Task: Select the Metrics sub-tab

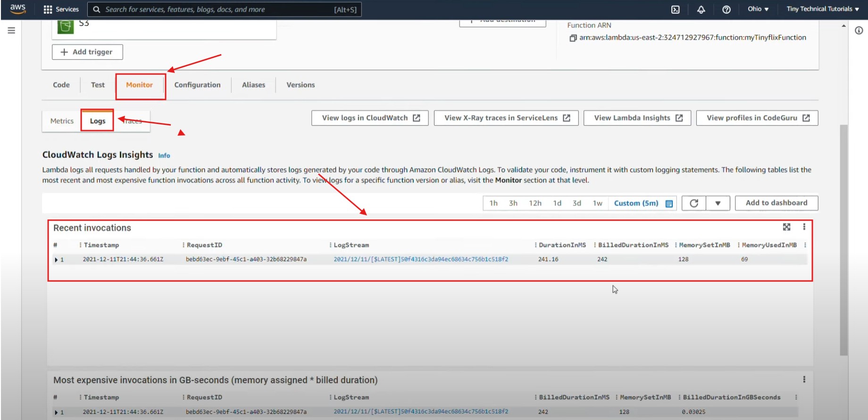Action: coord(62,121)
